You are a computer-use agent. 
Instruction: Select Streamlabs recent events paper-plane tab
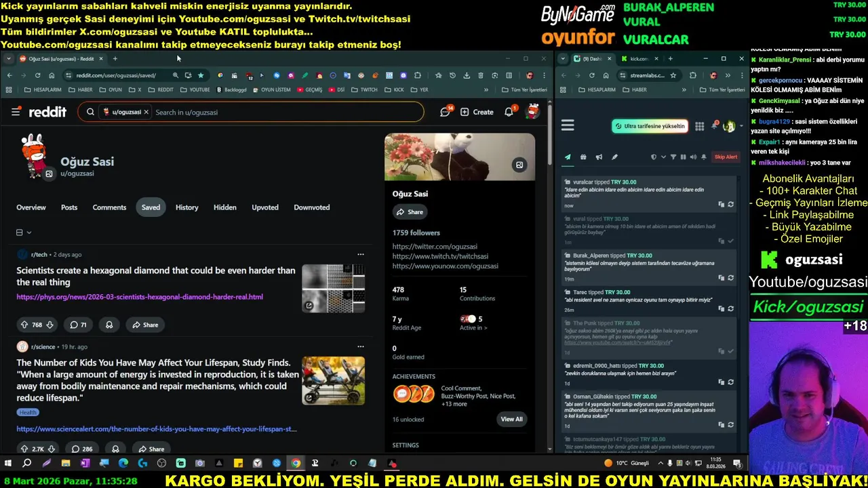click(x=568, y=157)
